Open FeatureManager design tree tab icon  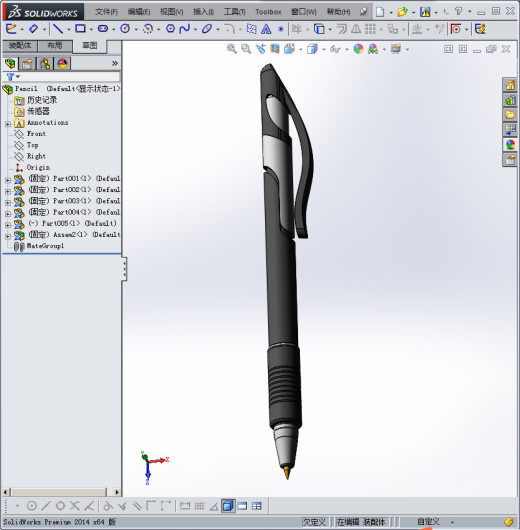10,64
